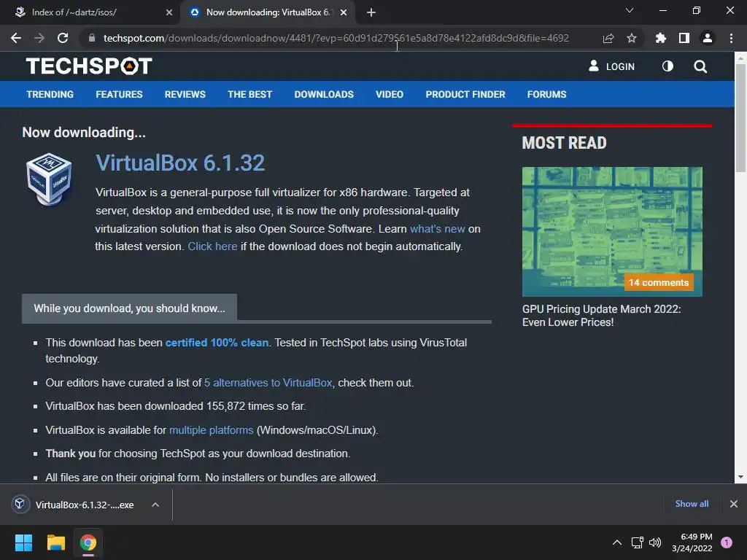Open the Chrome extensions puzzle icon
747x560 pixels.
(x=660, y=38)
